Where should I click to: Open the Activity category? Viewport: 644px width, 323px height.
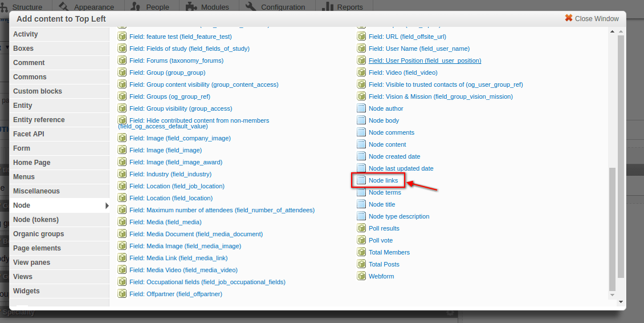click(59, 34)
